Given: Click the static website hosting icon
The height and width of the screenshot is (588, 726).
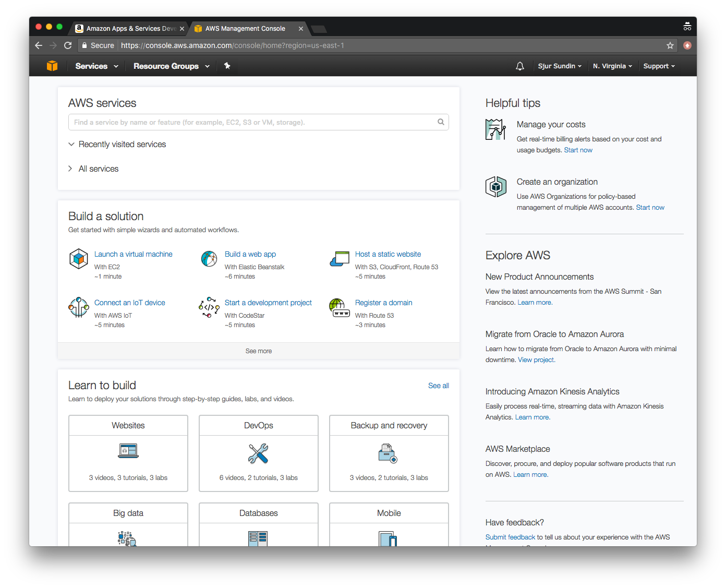Looking at the screenshot, I should point(340,259).
